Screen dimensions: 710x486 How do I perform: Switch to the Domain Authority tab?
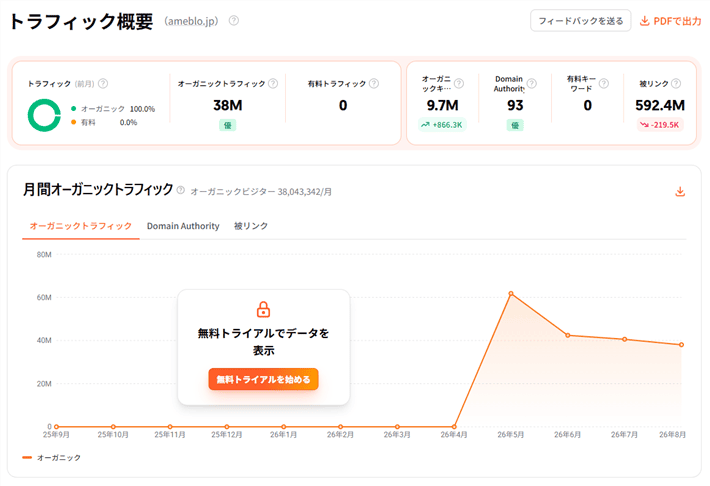coord(183,226)
